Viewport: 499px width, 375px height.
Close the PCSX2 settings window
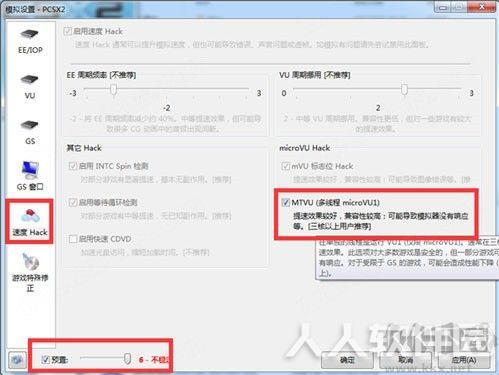click(482, 7)
